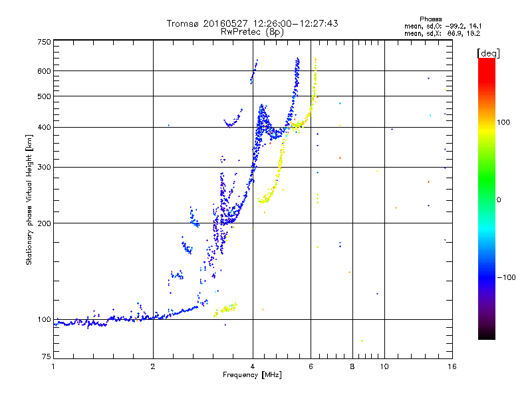This screenshot has width=532, height=399.
Task: Click the title "Tromsø 20160527 12:26:00-12:27:43"
Action: (252, 23)
